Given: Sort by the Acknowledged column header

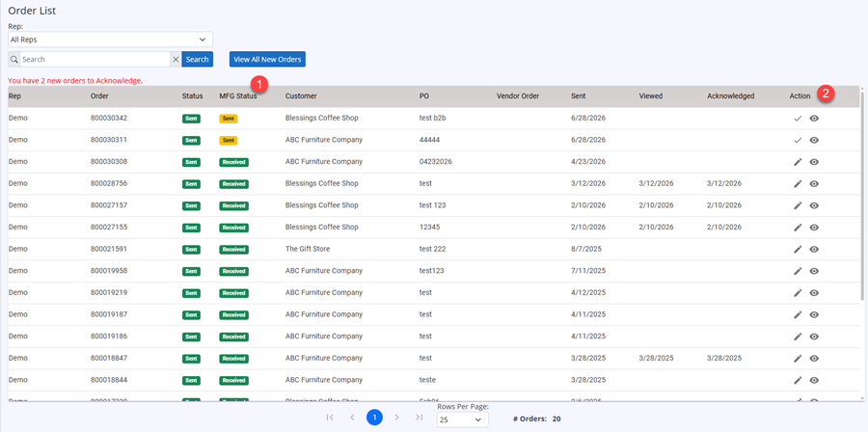Looking at the screenshot, I should pyautogui.click(x=731, y=96).
